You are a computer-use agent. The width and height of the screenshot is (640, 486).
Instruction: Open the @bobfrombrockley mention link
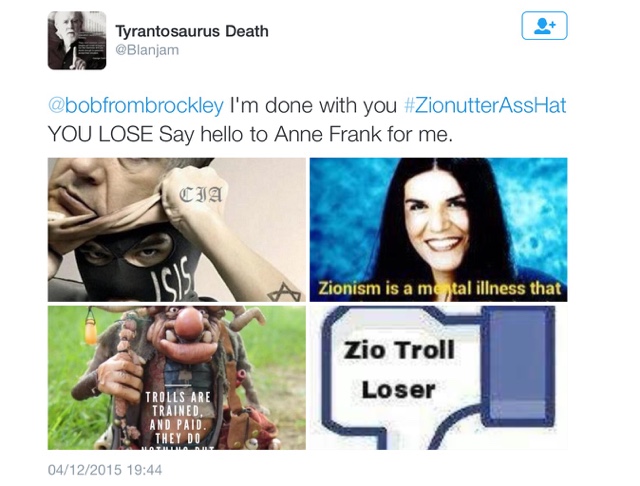pos(136,106)
